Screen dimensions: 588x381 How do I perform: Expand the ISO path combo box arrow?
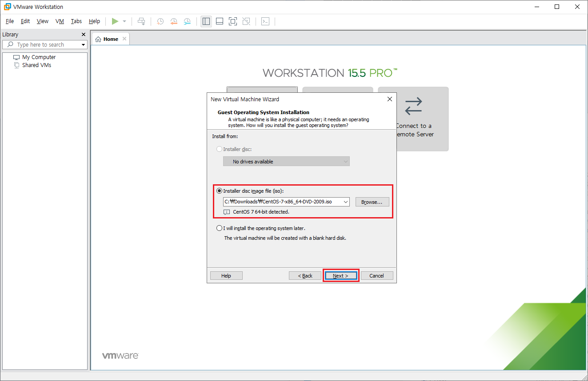coord(345,202)
